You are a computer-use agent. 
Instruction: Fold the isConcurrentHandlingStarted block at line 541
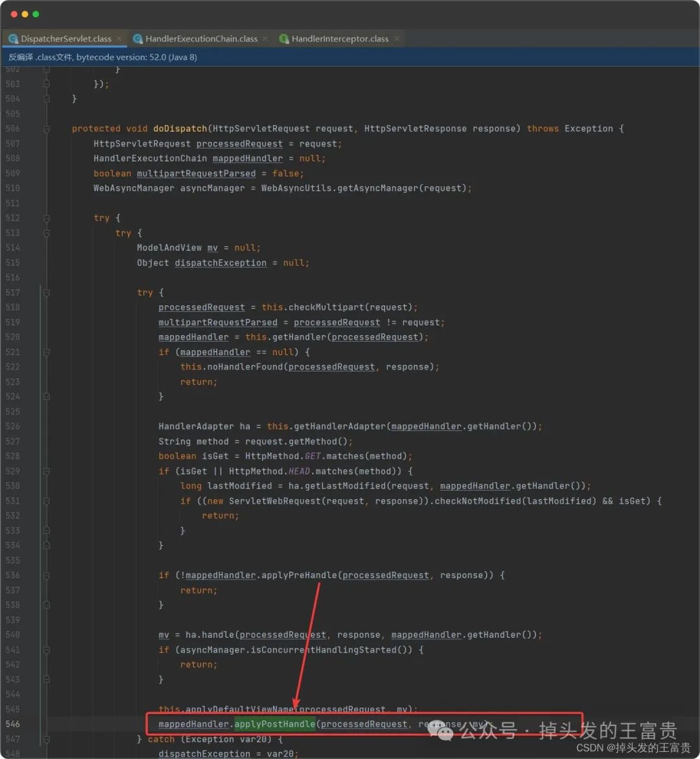pyautogui.click(x=47, y=650)
